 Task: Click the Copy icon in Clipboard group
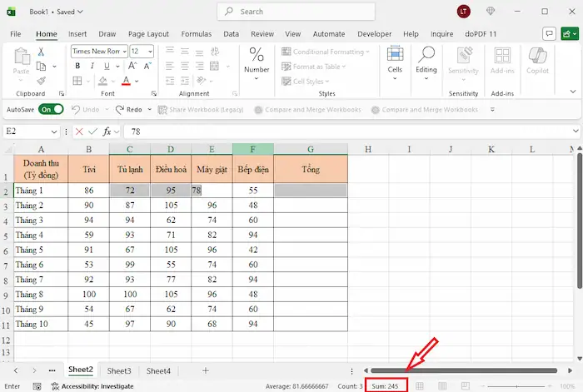click(41, 66)
